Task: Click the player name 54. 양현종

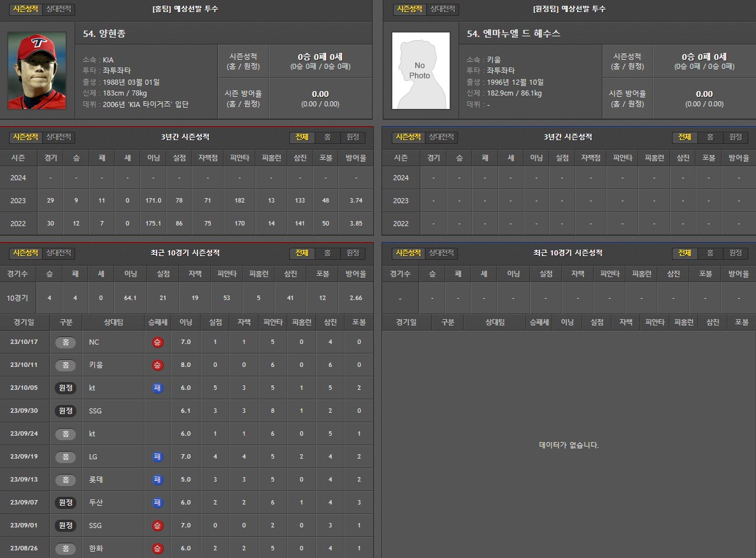Action: (x=104, y=34)
